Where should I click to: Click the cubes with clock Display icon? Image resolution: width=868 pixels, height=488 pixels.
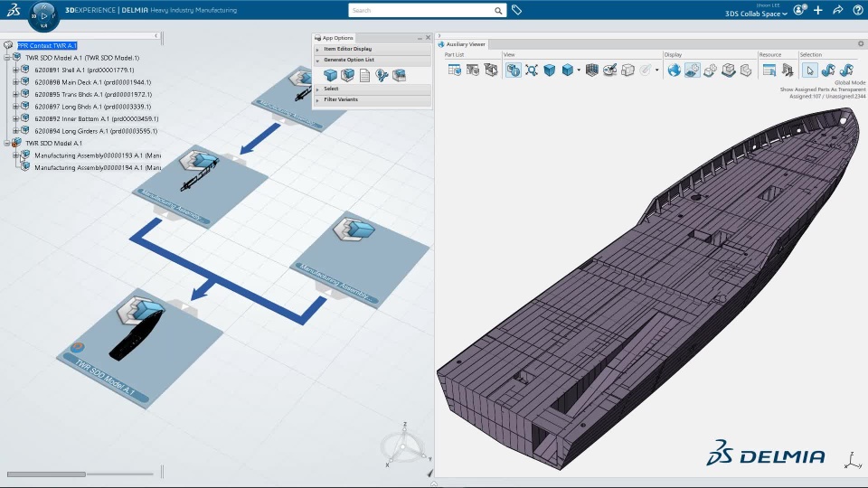(x=711, y=70)
